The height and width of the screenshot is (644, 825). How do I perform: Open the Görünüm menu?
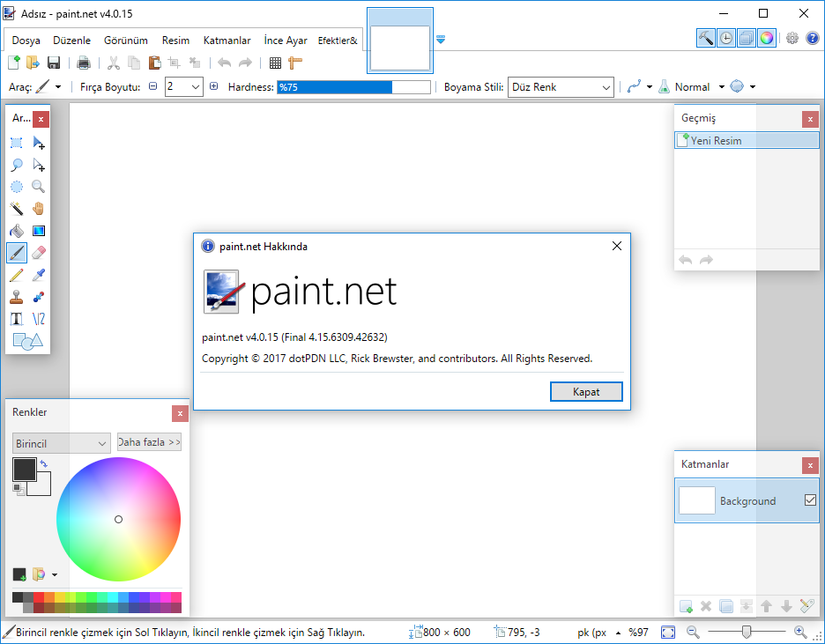[x=126, y=41]
